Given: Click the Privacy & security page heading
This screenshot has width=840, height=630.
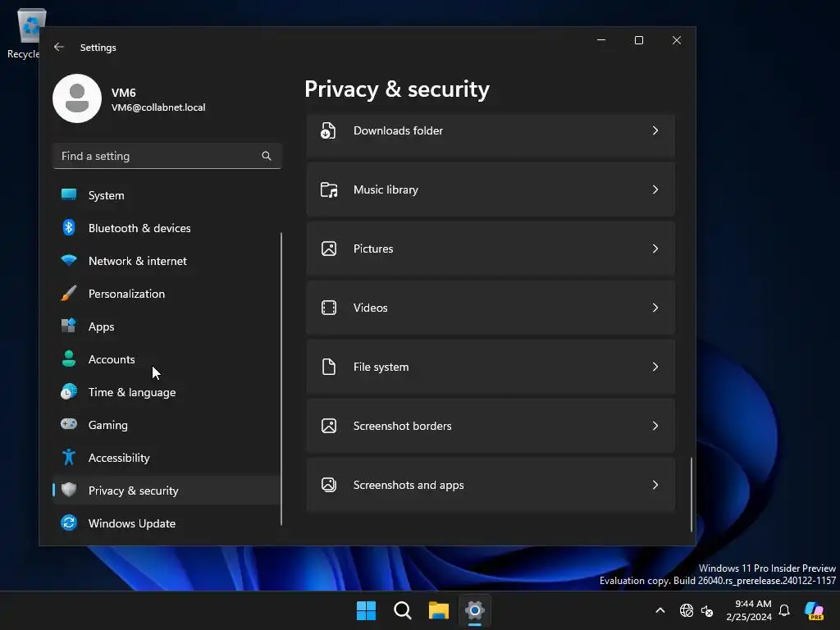Looking at the screenshot, I should 397,89.
